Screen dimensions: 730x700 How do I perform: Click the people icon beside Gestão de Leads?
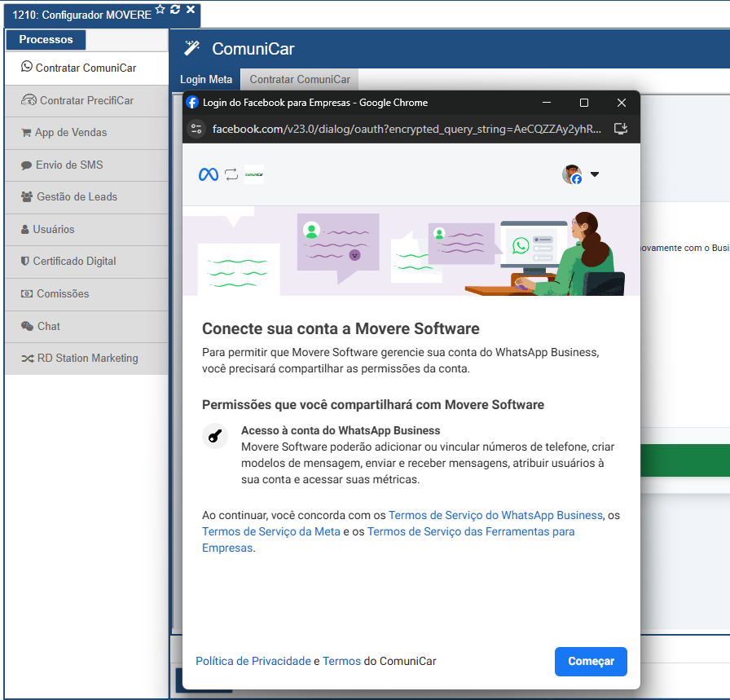click(27, 196)
